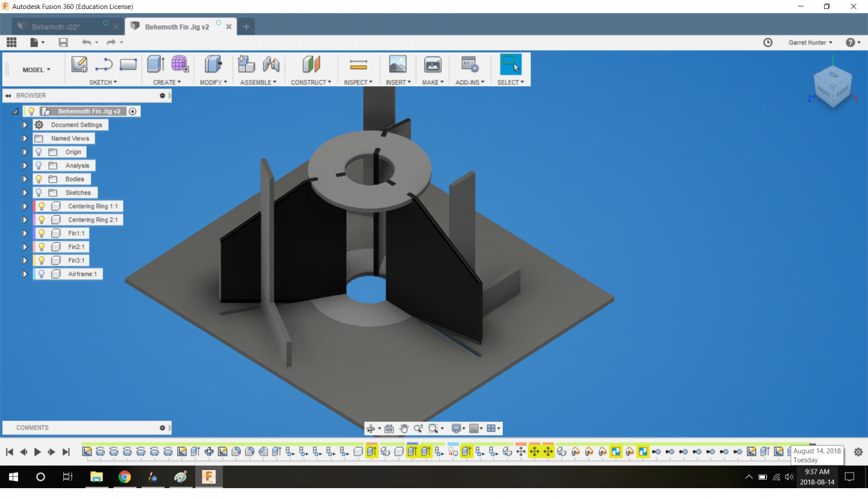Play the timeline history
The height and width of the screenshot is (499, 868).
(37, 452)
